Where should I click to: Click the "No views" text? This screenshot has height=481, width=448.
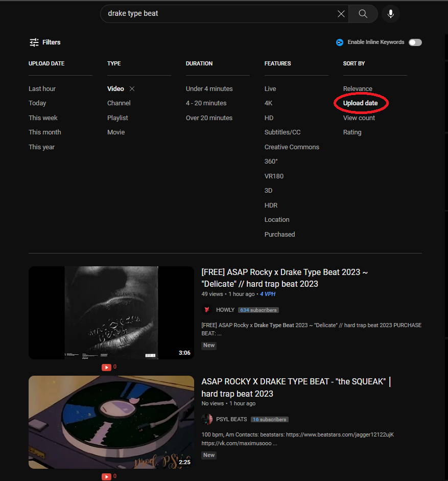point(213,403)
